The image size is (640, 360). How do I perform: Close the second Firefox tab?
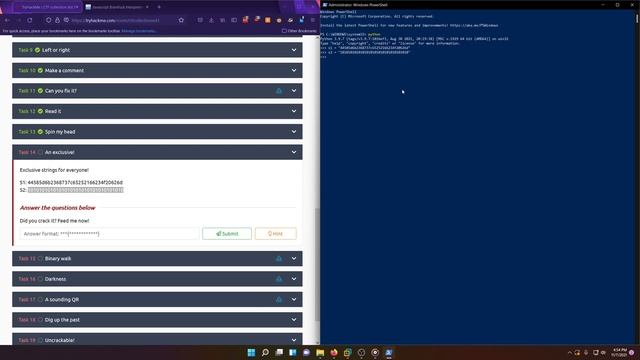pyautogui.click(x=147, y=7)
